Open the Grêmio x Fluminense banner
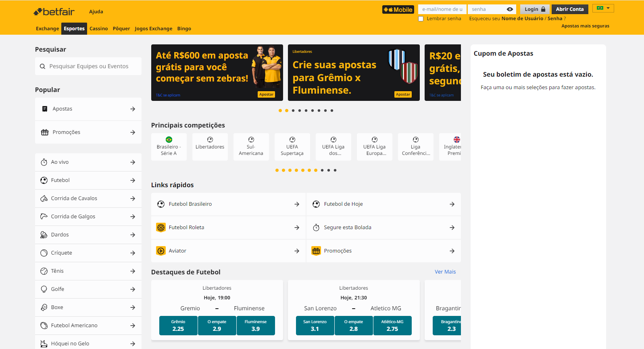644x349 pixels. pos(354,73)
